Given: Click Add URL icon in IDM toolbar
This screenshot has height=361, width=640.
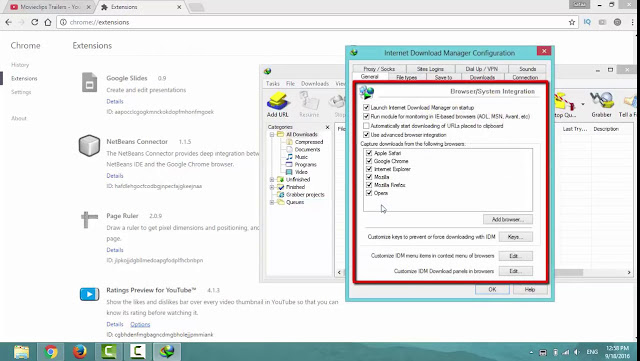Looking at the screenshot, I should [x=278, y=105].
